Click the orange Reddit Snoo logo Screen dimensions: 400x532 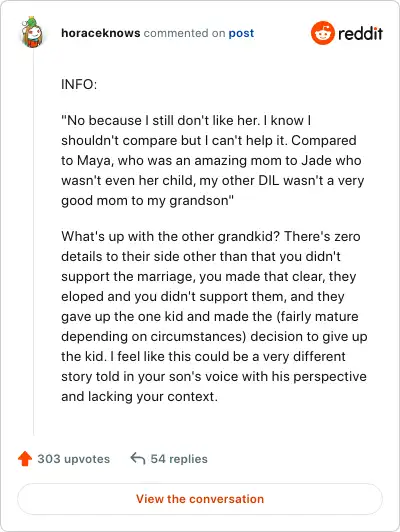click(x=322, y=33)
